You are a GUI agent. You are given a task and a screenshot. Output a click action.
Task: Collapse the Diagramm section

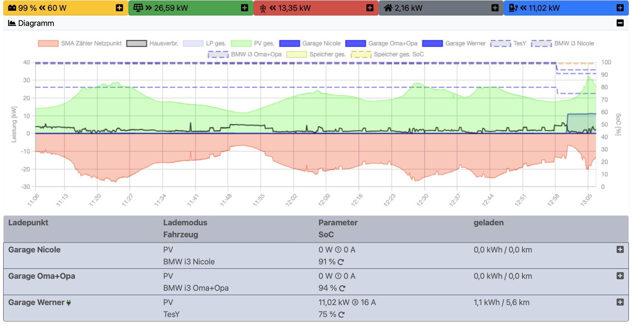click(x=620, y=23)
